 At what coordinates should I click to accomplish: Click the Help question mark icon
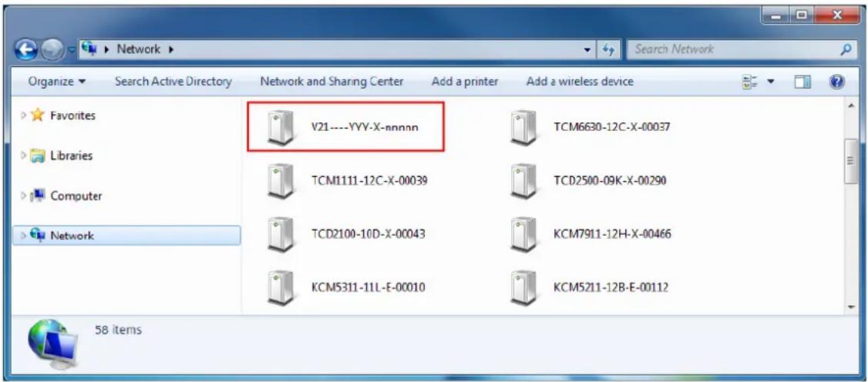click(x=837, y=82)
